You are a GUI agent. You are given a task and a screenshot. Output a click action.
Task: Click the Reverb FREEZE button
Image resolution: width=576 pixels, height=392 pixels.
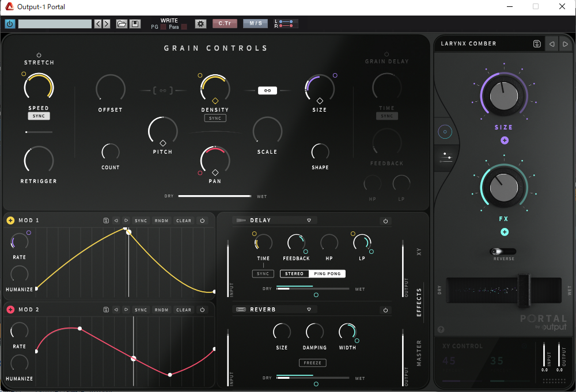(x=313, y=363)
